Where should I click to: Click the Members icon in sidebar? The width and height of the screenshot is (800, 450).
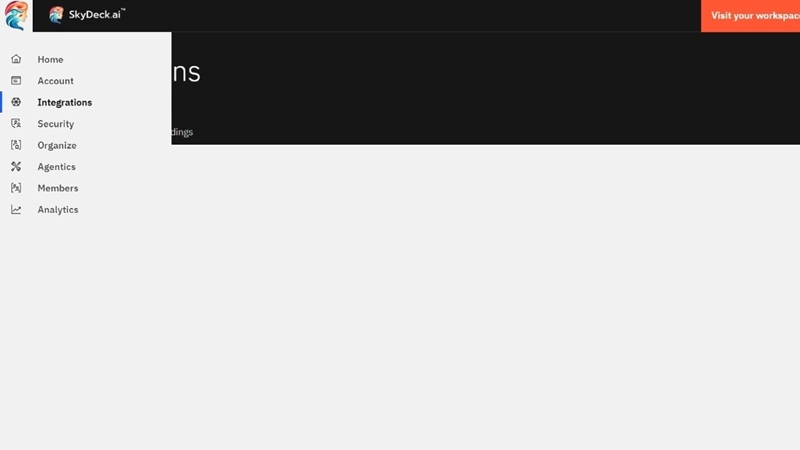(16, 188)
